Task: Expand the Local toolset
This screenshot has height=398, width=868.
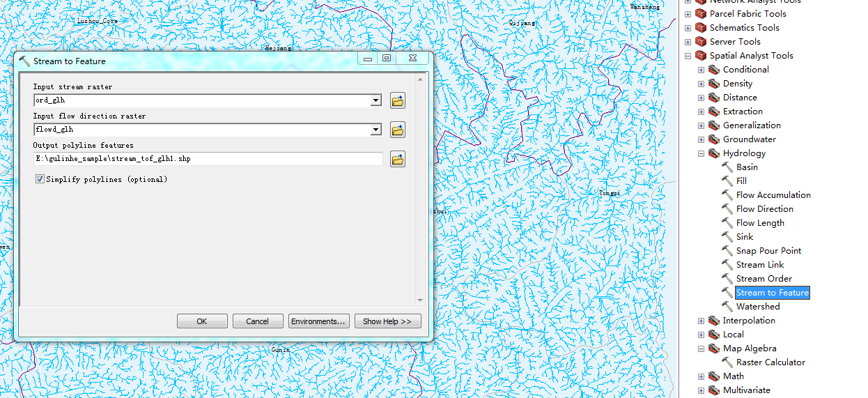Action: tap(702, 335)
